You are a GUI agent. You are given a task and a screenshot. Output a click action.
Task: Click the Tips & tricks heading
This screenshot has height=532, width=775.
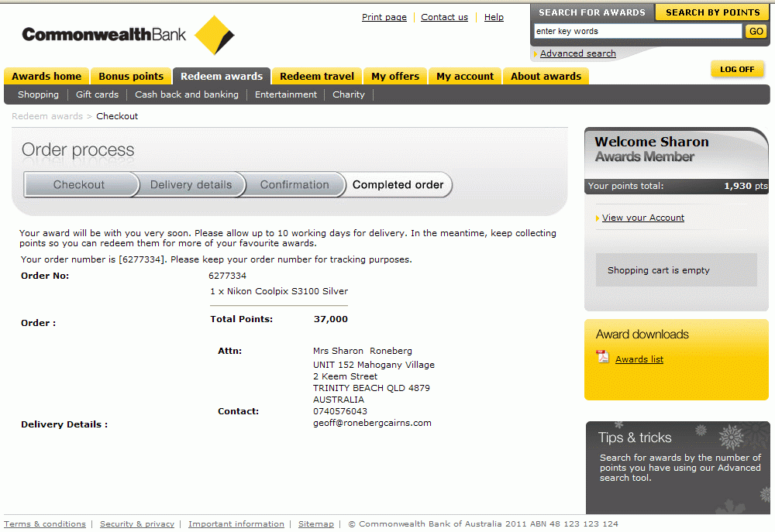635,438
